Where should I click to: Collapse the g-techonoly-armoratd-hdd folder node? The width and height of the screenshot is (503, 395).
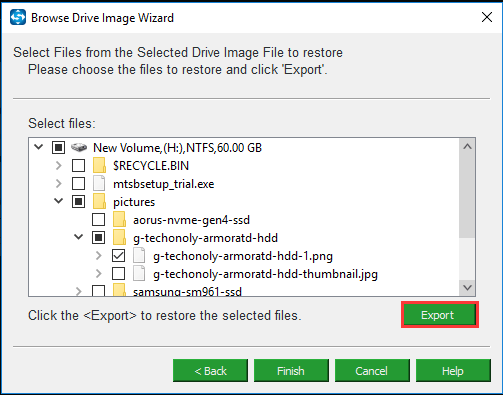79,237
